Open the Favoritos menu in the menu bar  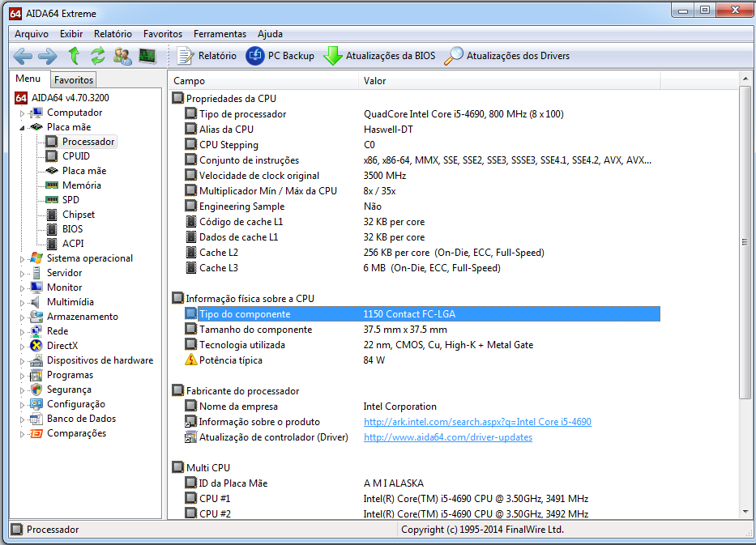point(163,34)
